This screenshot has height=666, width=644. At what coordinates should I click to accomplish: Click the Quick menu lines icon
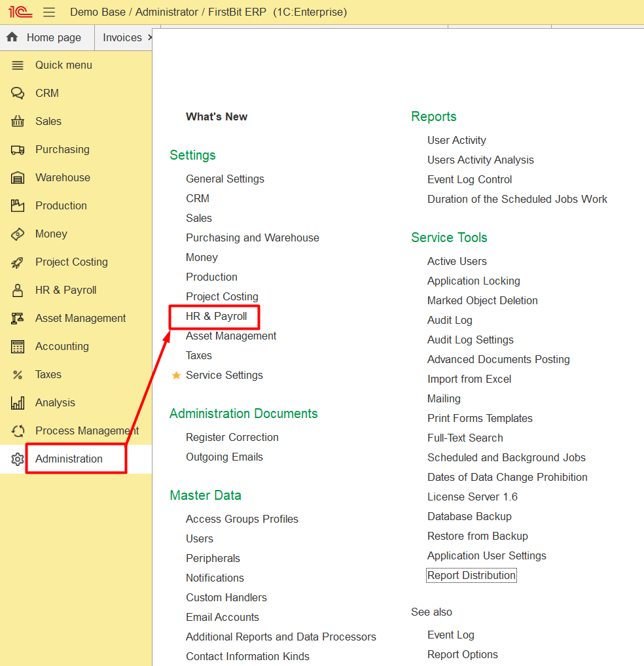(x=18, y=65)
